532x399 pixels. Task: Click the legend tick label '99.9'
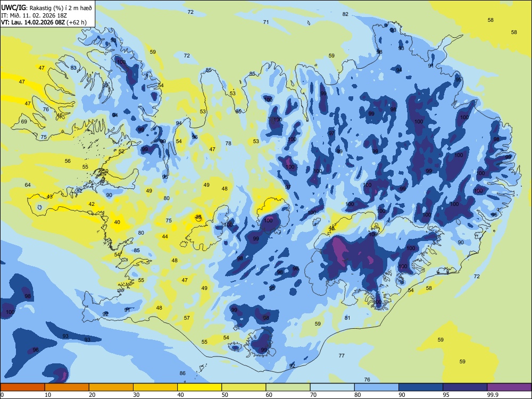[x=493, y=395]
